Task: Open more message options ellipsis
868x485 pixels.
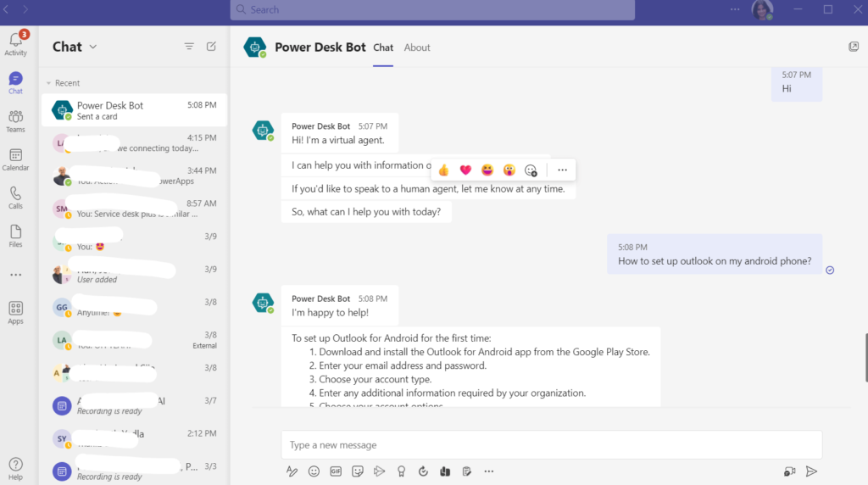Action: 563,170
